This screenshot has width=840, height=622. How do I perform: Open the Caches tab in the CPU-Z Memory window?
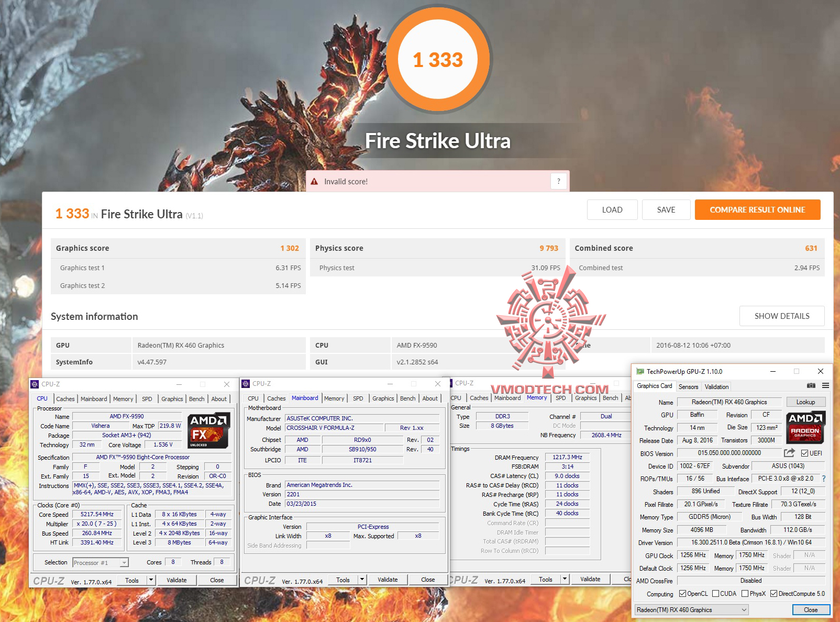pyautogui.click(x=479, y=398)
